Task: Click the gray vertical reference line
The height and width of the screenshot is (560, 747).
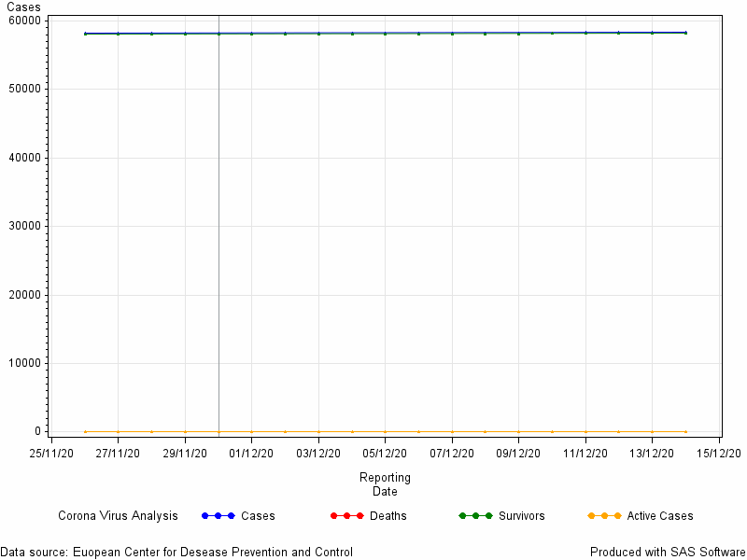Action: (218, 226)
